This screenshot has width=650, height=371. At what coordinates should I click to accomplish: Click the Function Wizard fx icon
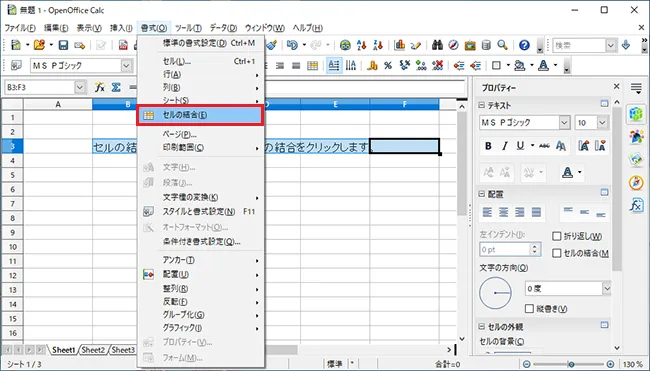[x=99, y=87]
